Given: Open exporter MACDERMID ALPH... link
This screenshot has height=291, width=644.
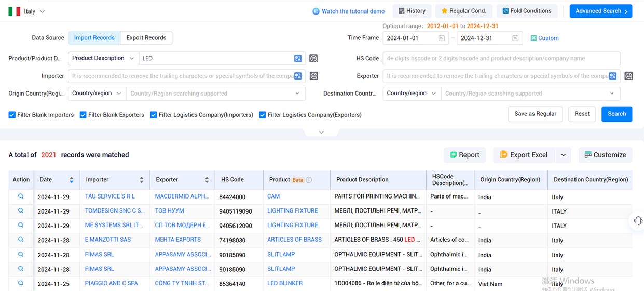Looking at the screenshot, I should point(182,196).
